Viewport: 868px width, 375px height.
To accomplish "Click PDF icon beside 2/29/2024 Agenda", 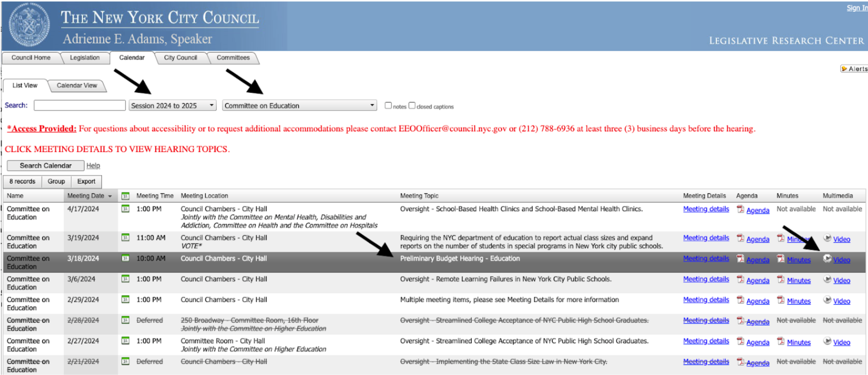I will click(x=740, y=300).
